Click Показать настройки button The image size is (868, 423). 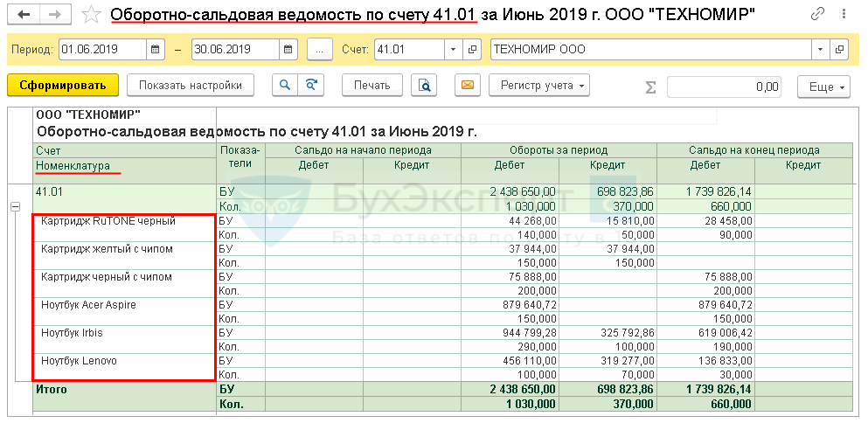[x=190, y=86]
